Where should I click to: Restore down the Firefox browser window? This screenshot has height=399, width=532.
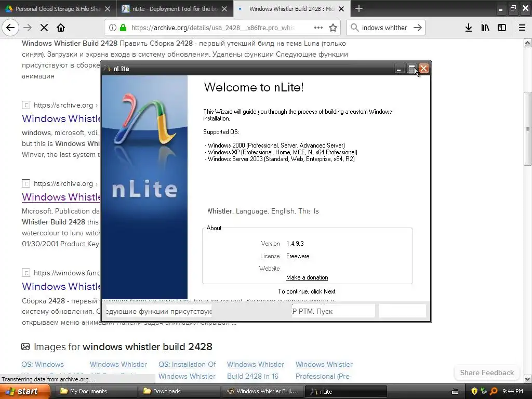click(x=513, y=8)
